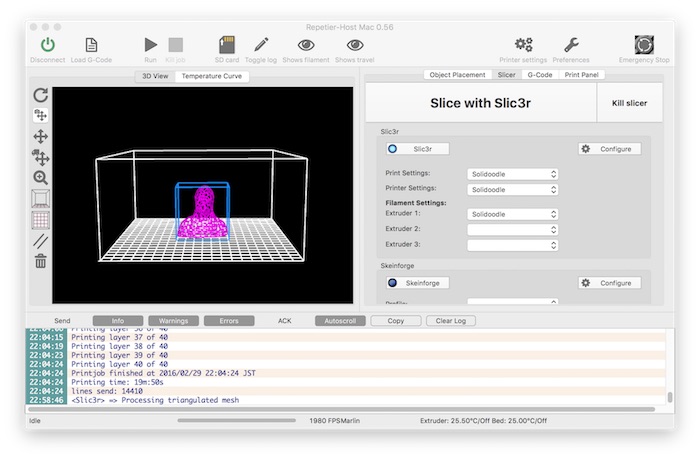Click the Clear Log button

(x=450, y=321)
